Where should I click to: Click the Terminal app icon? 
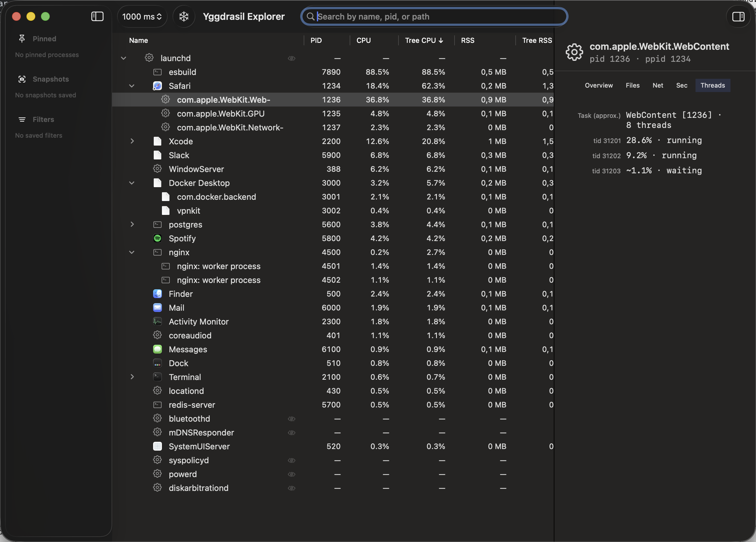click(157, 377)
